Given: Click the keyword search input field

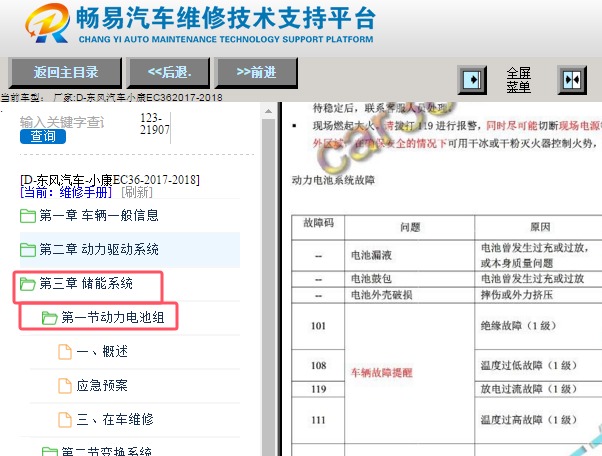Looking at the screenshot, I should [62, 122].
